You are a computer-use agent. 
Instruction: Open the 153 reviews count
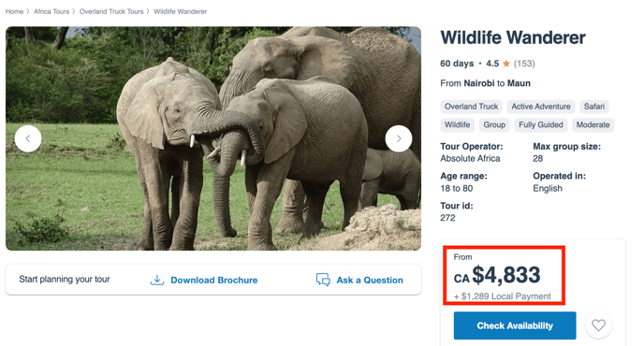(x=524, y=64)
